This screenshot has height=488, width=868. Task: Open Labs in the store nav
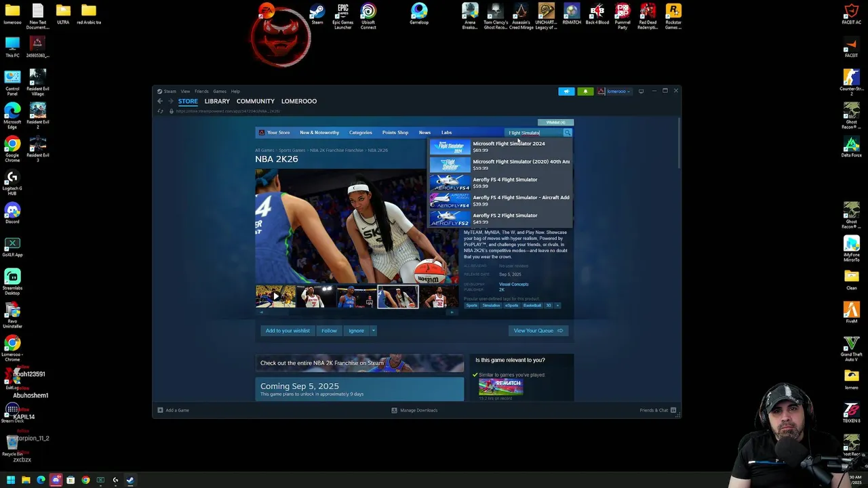pos(446,133)
